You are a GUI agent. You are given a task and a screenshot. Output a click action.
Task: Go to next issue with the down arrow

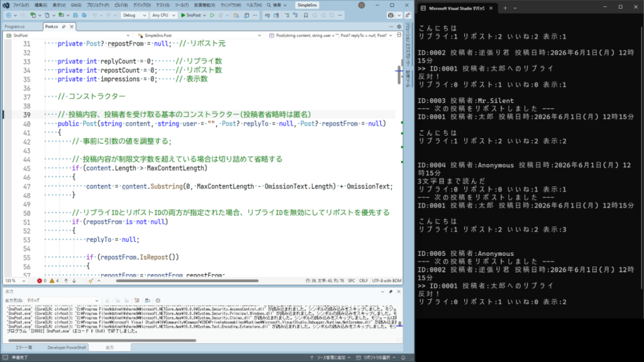(74, 281)
